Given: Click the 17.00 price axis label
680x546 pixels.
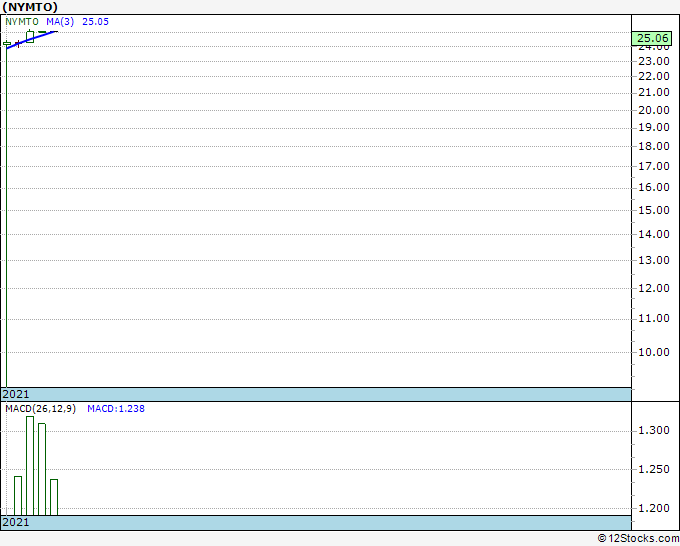Looking at the screenshot, I should pos(654,166).
